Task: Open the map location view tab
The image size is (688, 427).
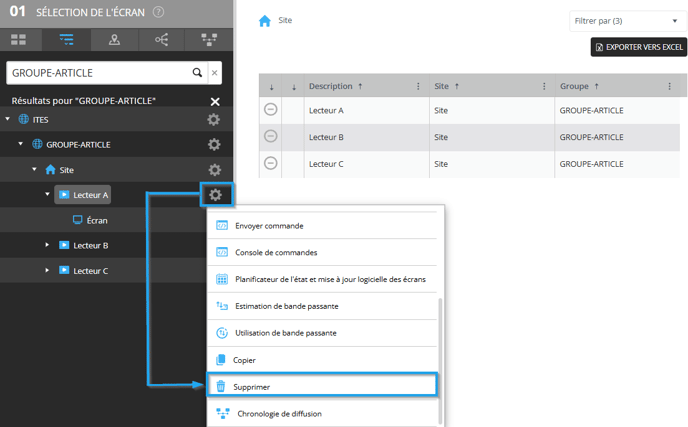Action: (115, 40)
